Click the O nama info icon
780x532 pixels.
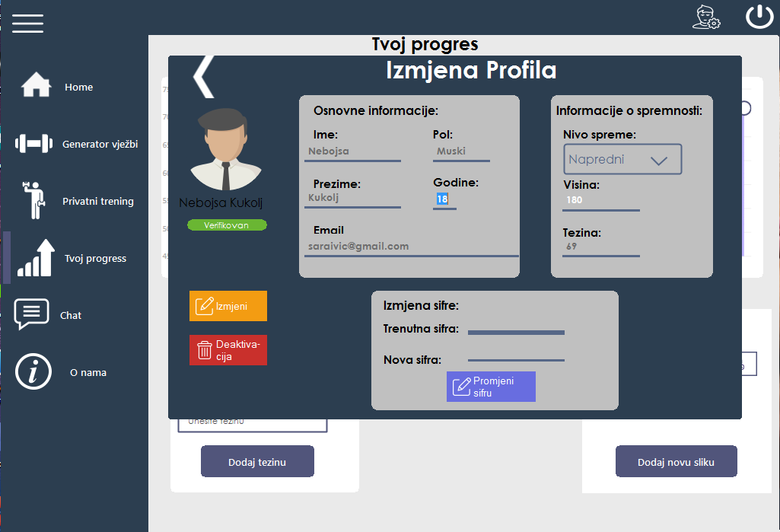tap(33, 371)
